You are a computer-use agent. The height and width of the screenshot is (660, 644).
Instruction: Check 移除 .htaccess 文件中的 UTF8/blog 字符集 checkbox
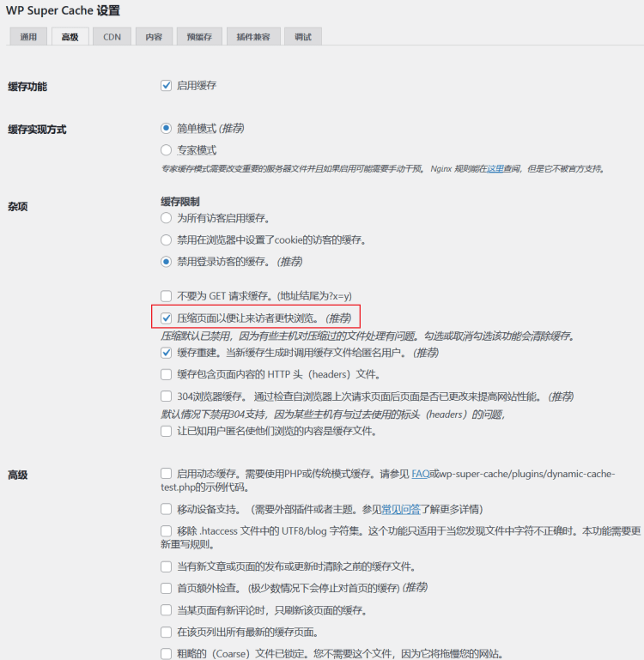166,531
